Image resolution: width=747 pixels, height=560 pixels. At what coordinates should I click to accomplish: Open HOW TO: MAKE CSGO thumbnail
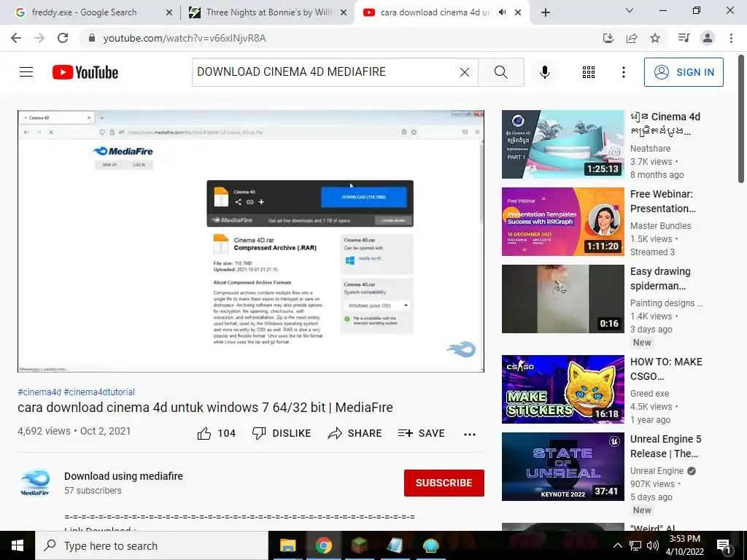pos(563,389)
